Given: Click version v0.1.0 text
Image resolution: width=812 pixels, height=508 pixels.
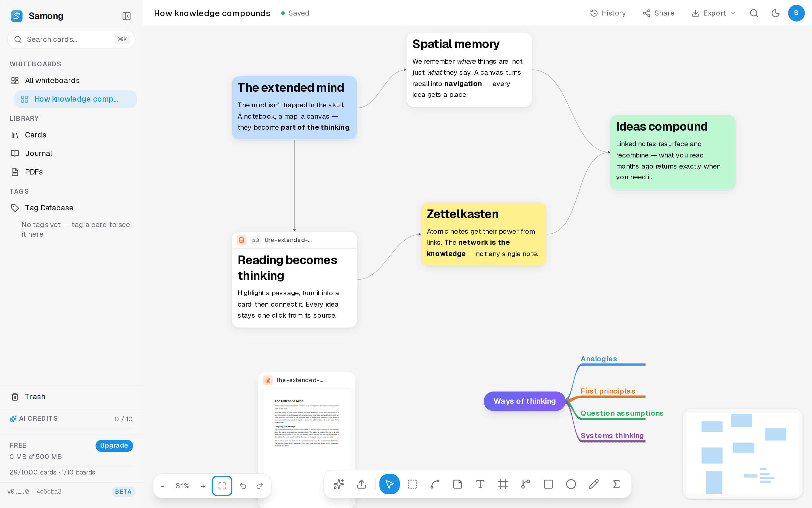Looking at the screenshot, I should [x=18, y=492].
